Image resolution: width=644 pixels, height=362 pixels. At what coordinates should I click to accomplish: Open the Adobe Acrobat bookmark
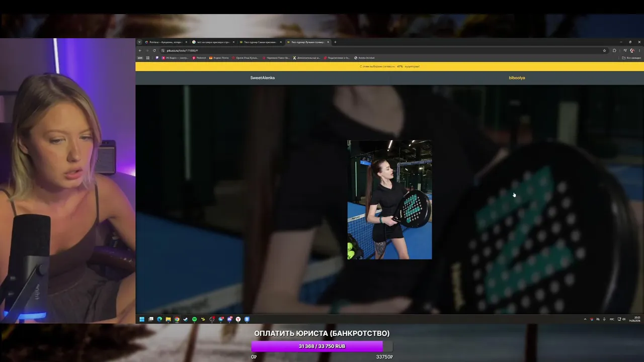coord(364,58)
